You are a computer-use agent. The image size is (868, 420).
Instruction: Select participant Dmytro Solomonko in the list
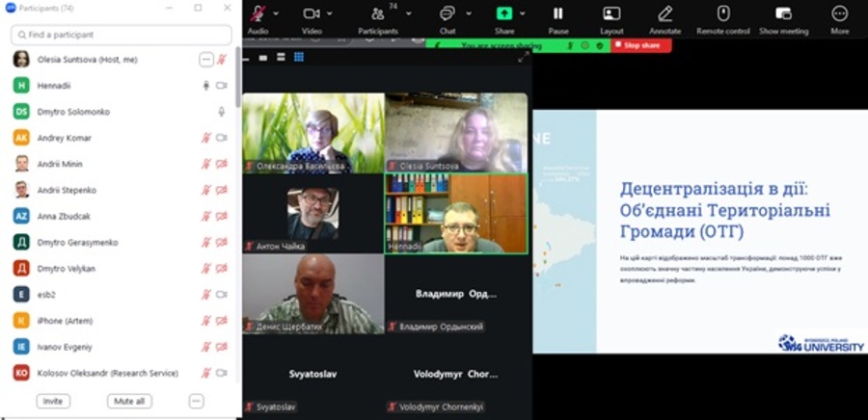click(x=122, y=112)
